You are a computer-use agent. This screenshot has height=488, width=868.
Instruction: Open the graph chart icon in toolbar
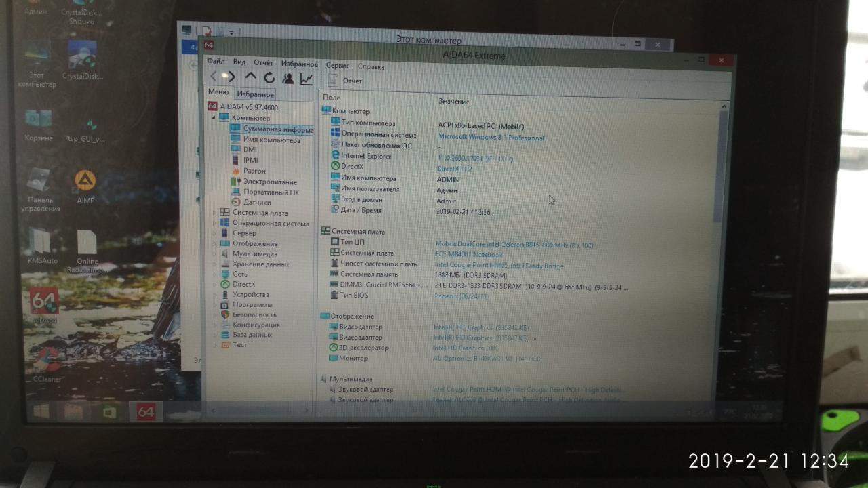[307, 79]
